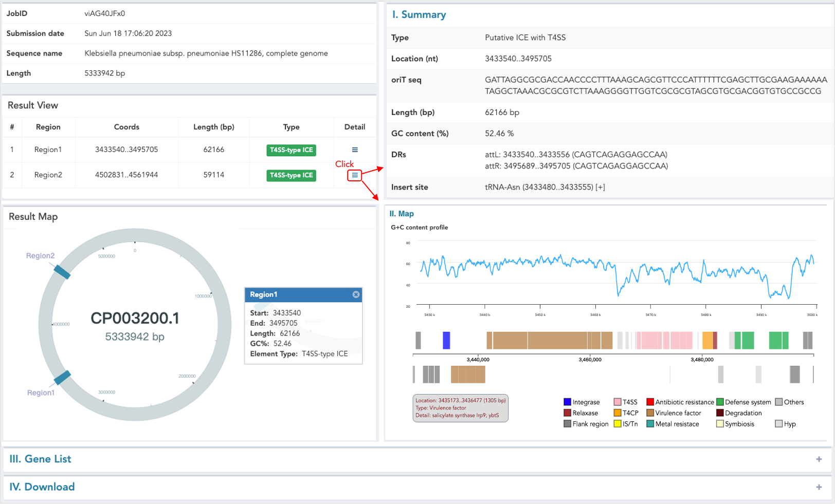Click the I. Summary heading
835x504 pixels.
click(419, 14)
